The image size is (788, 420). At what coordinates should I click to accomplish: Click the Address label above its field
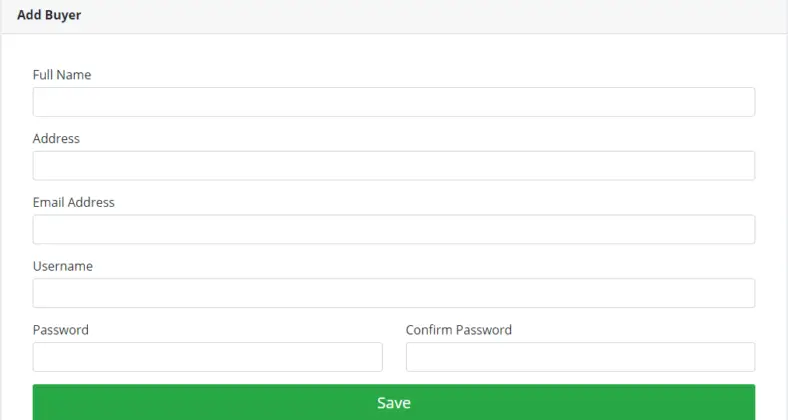56,139
